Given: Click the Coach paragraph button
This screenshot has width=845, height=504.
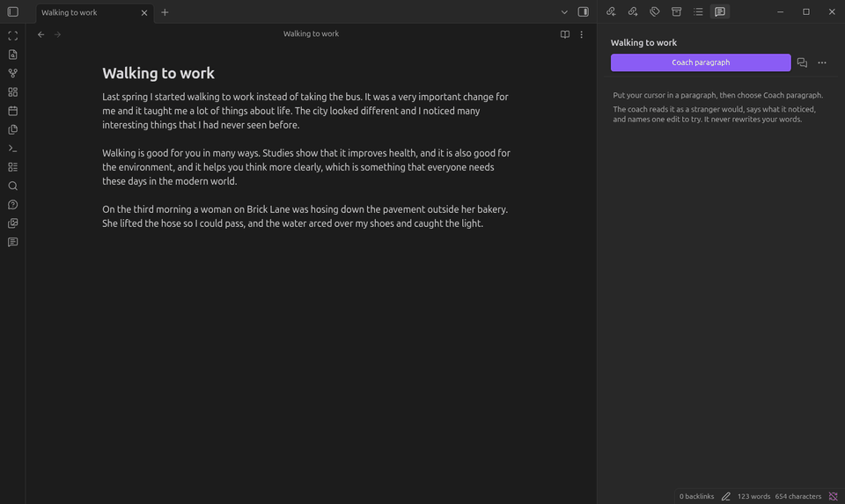Looking at the screenshot, I should (x=701, y=62).
